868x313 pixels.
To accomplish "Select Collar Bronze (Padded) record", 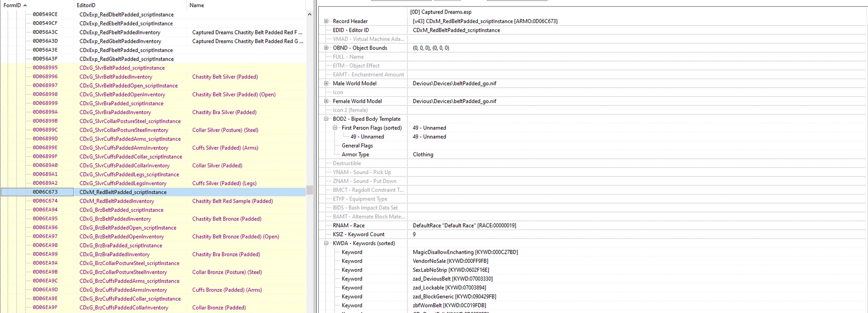I will (153, 308).
